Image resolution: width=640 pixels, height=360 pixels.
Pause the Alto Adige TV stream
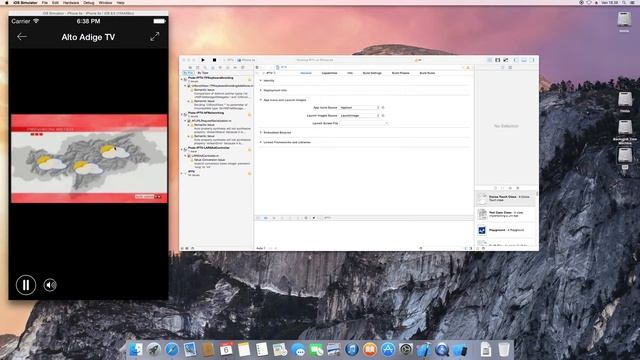(26, 285)
